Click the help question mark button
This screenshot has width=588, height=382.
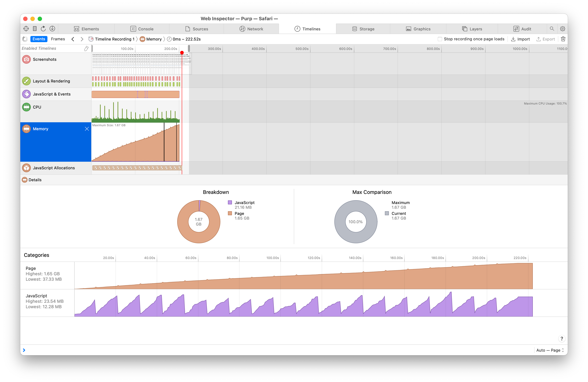coord(562,339)
